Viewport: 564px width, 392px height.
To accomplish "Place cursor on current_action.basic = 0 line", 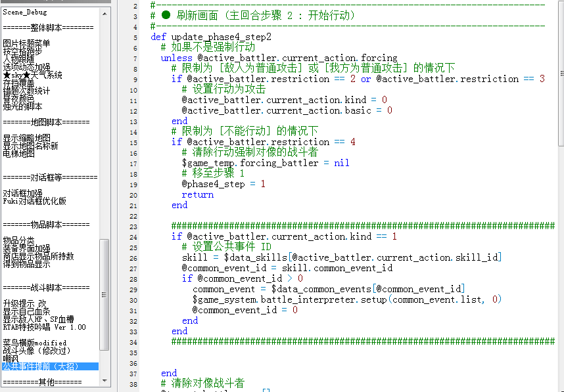I will 287,111.
